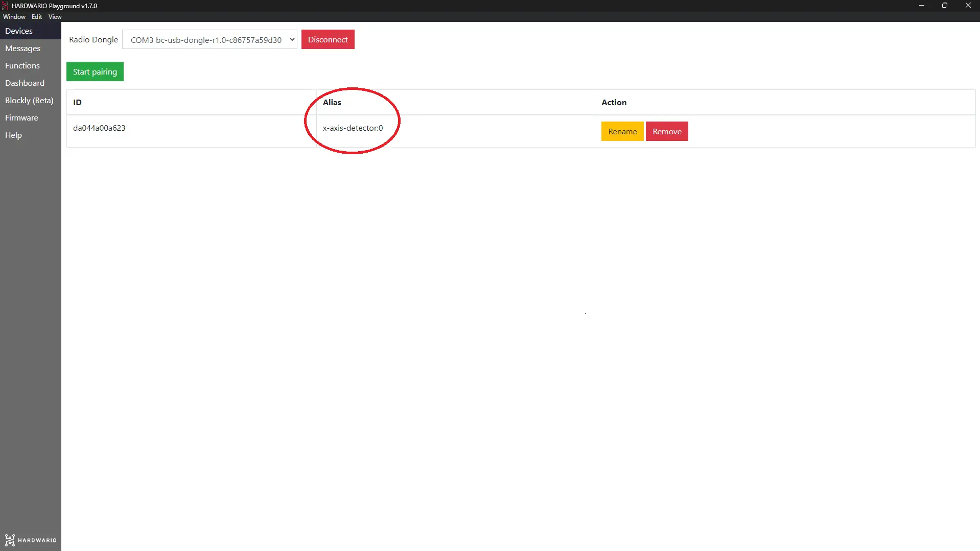Image resolution: width=980 pixels, height=551 pixels.
Task: Start pairing a new device
Action: [95, 71]
